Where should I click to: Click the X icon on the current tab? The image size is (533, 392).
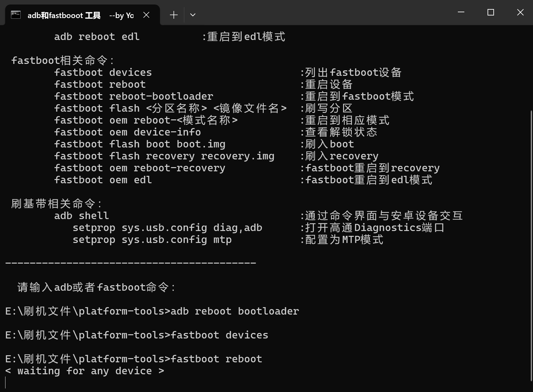click(x=147, y=15)
